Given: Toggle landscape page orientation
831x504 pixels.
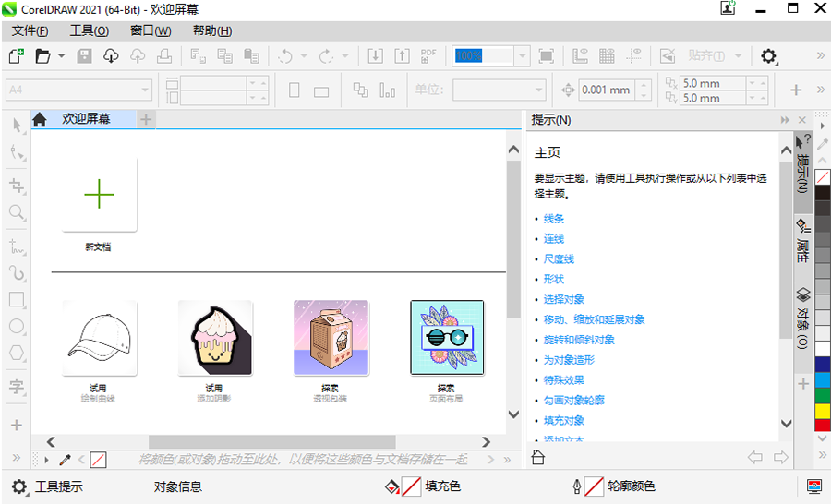Looking at the screenshot, I should tap(321, 91).
